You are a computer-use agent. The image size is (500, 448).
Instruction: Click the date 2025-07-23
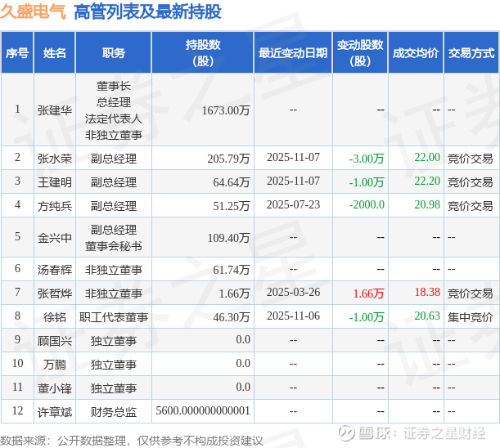tap(293, 204)
